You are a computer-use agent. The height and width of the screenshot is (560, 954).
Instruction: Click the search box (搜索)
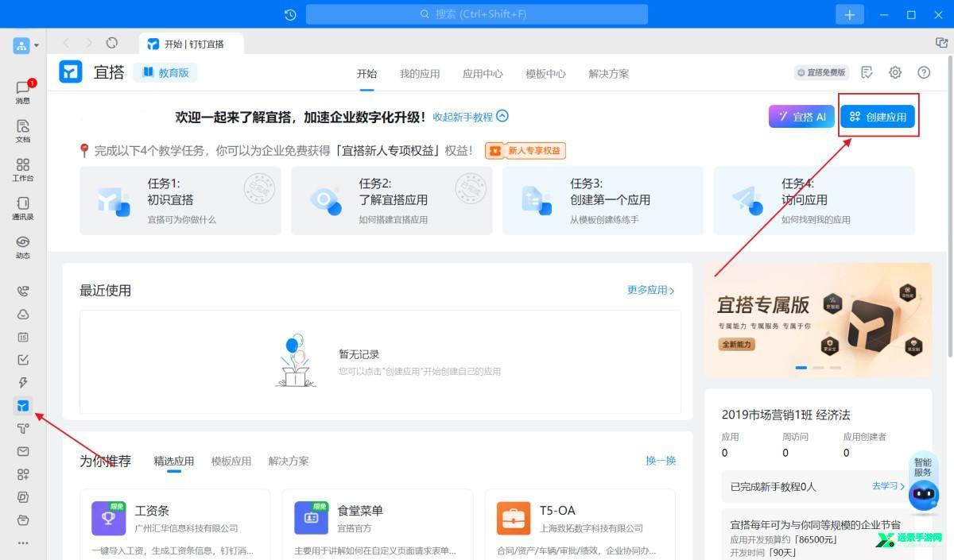(477, 14)
